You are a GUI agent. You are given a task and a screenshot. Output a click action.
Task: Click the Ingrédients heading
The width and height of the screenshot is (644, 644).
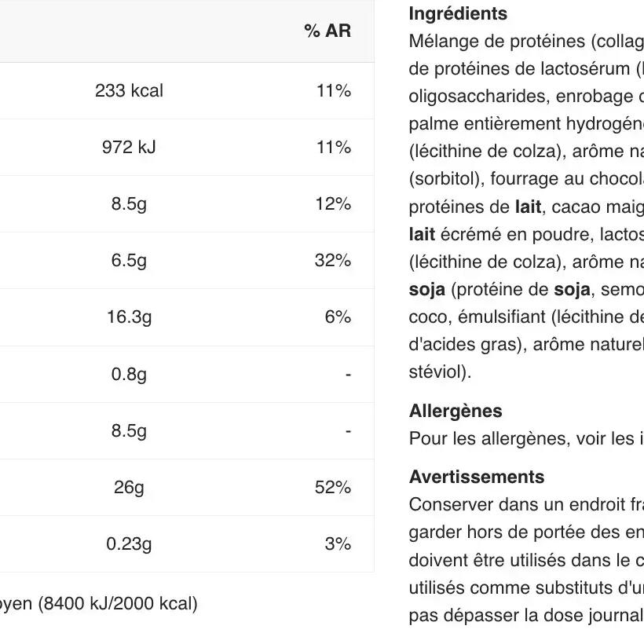(x=458, y=14)
